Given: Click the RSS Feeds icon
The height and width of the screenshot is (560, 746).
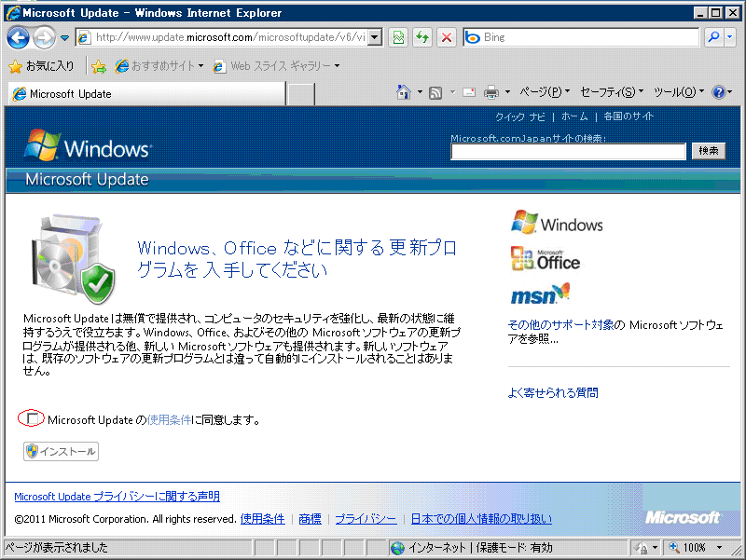Looking at the screenshot, I should 435,92.
